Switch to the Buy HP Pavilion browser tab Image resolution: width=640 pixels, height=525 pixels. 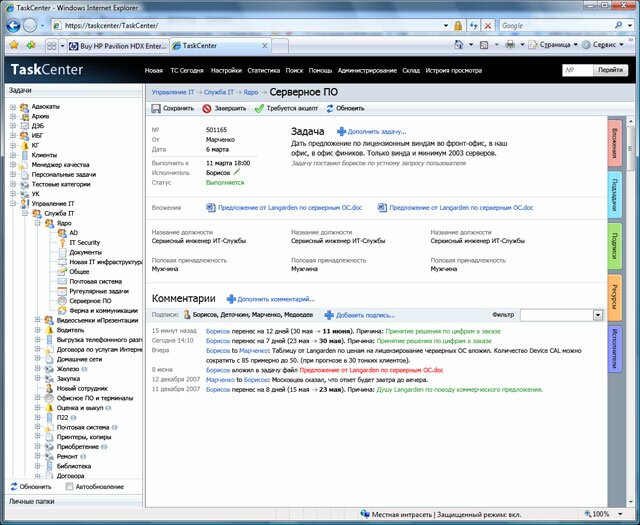click(118, 46)
